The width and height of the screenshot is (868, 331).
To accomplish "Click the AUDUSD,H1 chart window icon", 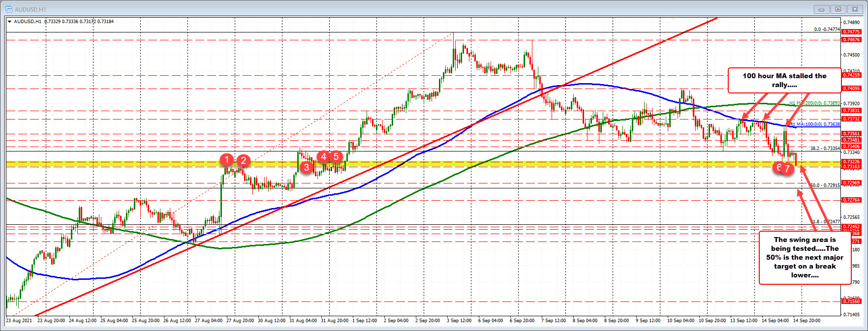I will (x=9, y=9).
